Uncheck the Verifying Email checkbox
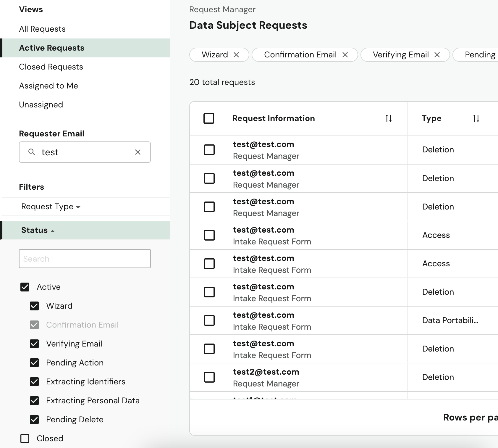Viewport: 498px width, 448px height. pyautogui.click(x=34, y=344)
